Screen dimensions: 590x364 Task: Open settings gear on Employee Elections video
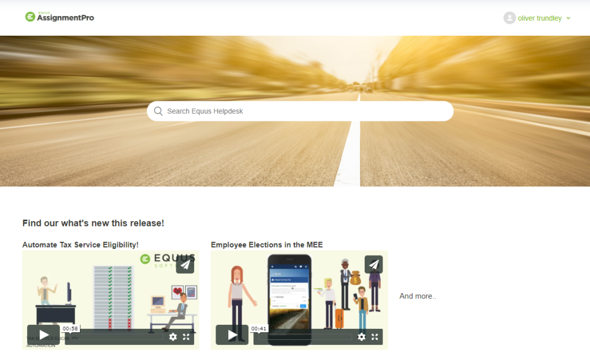[361, 337]
